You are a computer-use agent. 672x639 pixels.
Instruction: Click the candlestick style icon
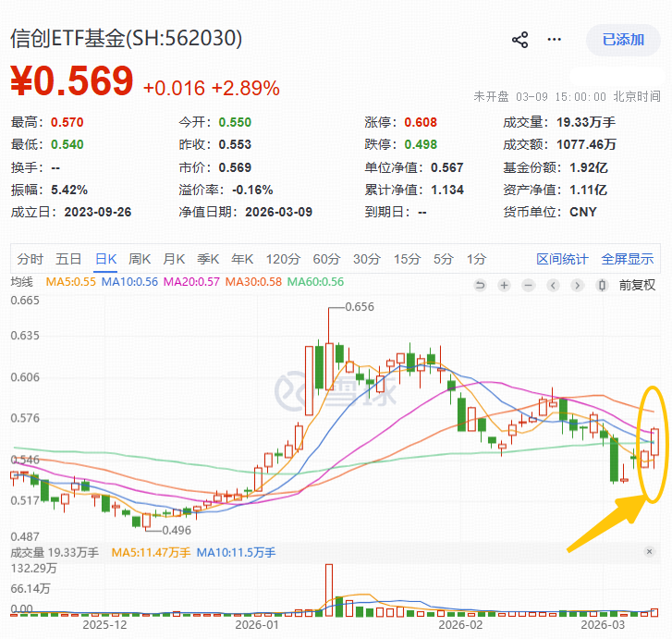click(602, 285)
